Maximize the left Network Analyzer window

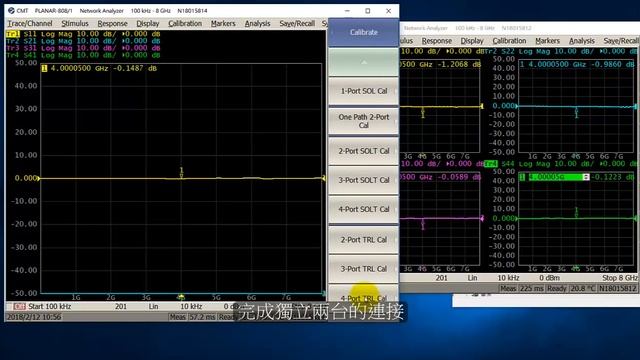pos(367,11)
